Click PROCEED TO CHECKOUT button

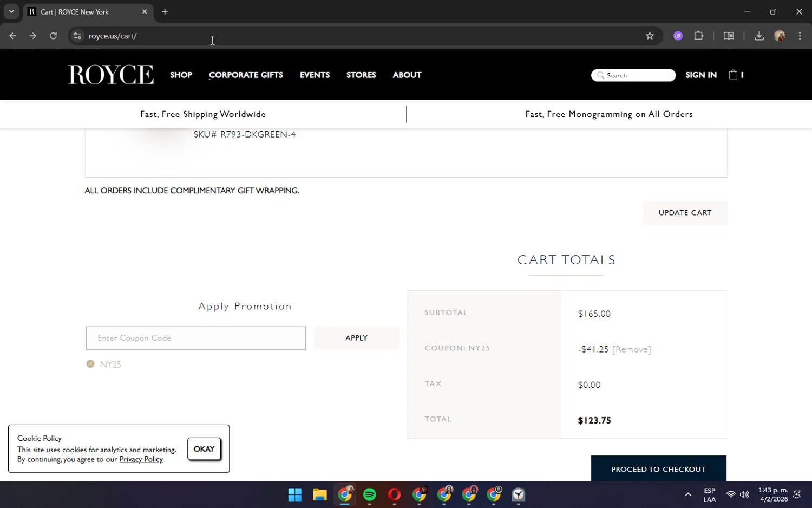coord(658,469)
